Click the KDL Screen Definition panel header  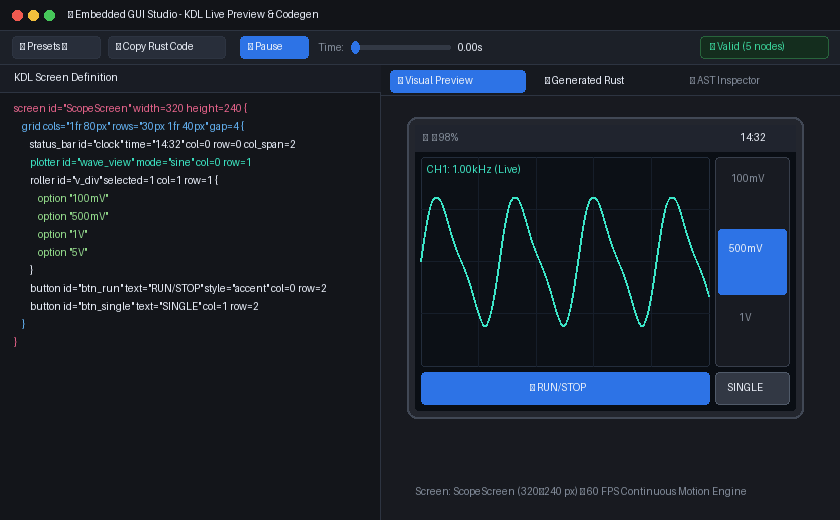(x=66, y=78)
